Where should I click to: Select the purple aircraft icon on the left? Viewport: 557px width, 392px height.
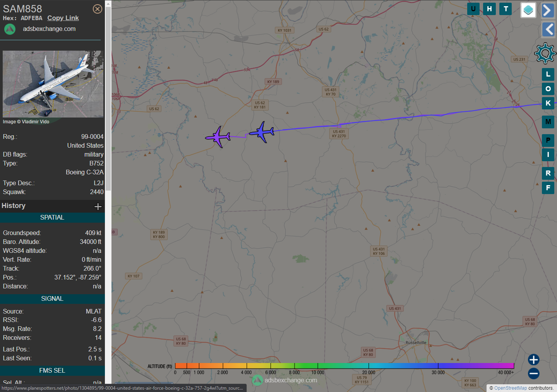click(218, 137)
